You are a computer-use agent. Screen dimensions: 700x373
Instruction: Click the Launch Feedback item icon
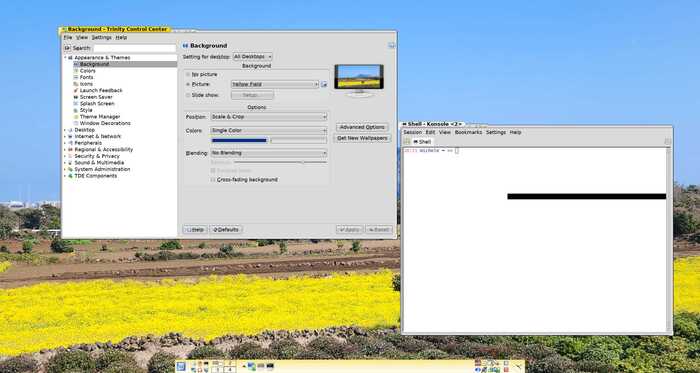[76, 91]
